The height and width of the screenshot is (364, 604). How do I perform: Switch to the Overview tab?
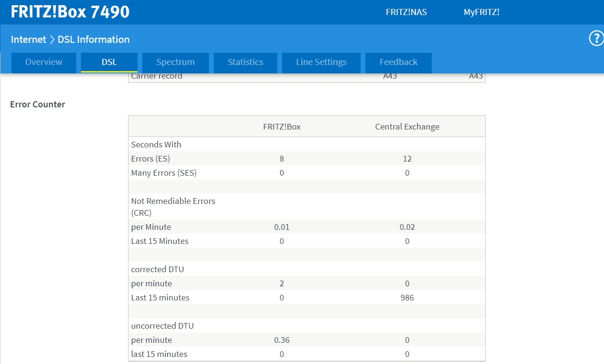tap(43, 62)
